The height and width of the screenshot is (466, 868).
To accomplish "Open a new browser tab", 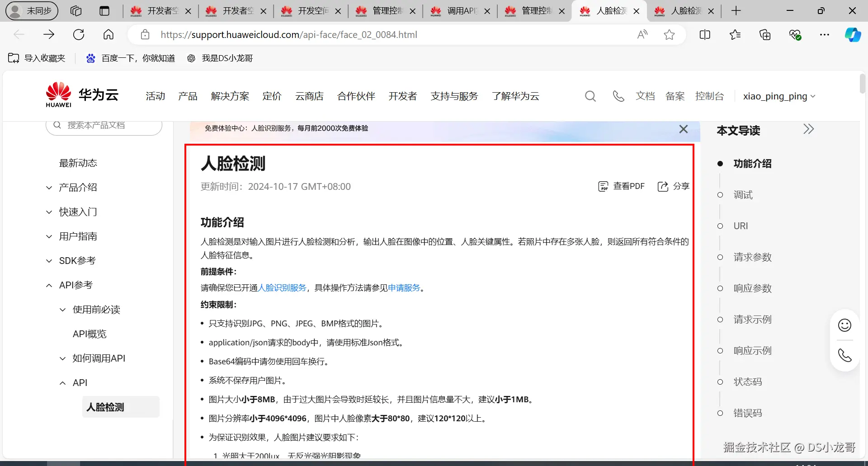I will click(736, 11).
